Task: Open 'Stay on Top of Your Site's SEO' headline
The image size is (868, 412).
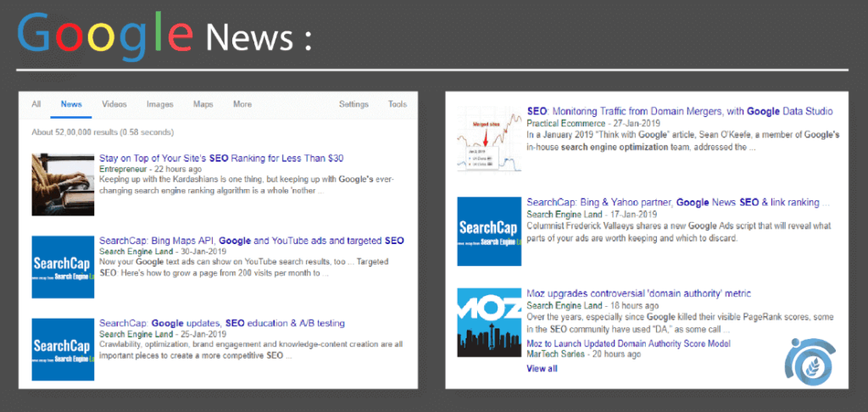Action: (221, 159)
